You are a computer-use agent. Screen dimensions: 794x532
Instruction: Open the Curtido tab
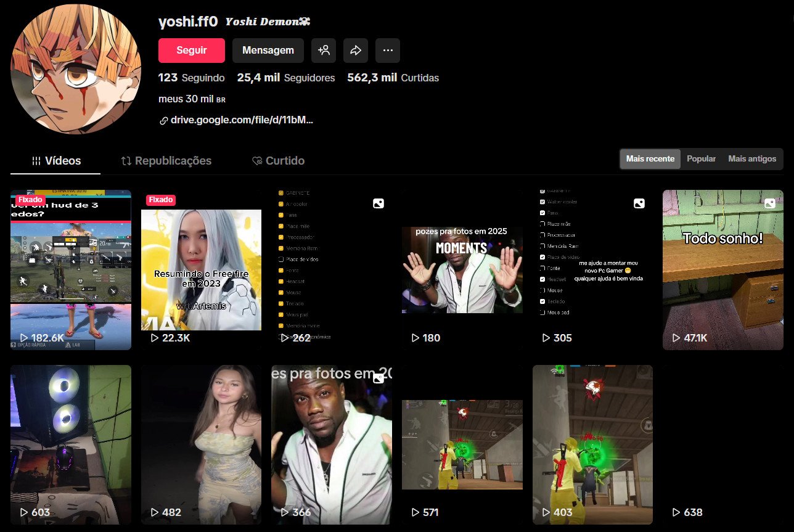tap(278, 160)
